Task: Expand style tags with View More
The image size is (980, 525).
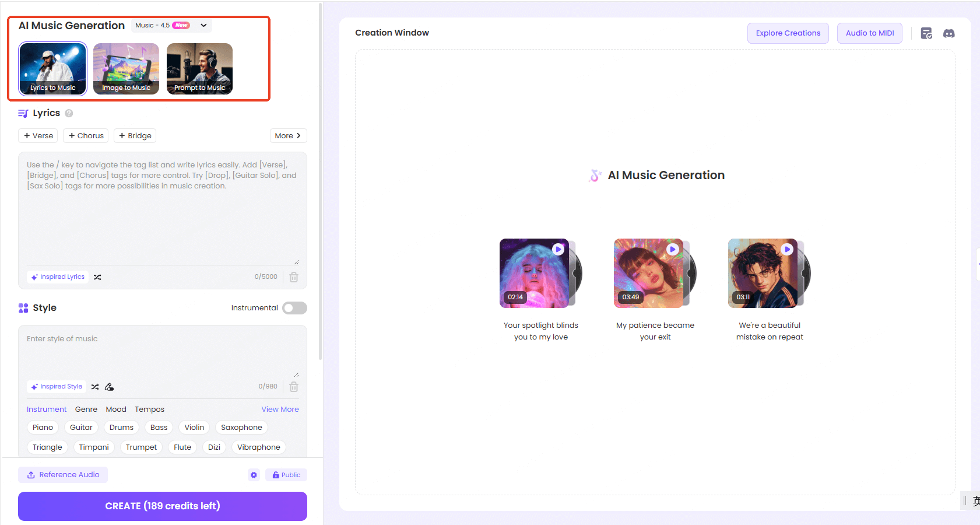Action: 280,409
